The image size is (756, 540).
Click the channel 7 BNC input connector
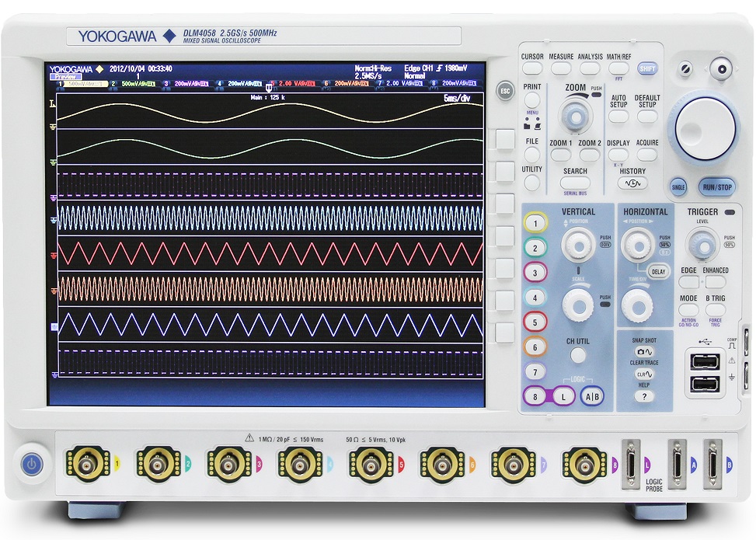click(x=513, y=465)
